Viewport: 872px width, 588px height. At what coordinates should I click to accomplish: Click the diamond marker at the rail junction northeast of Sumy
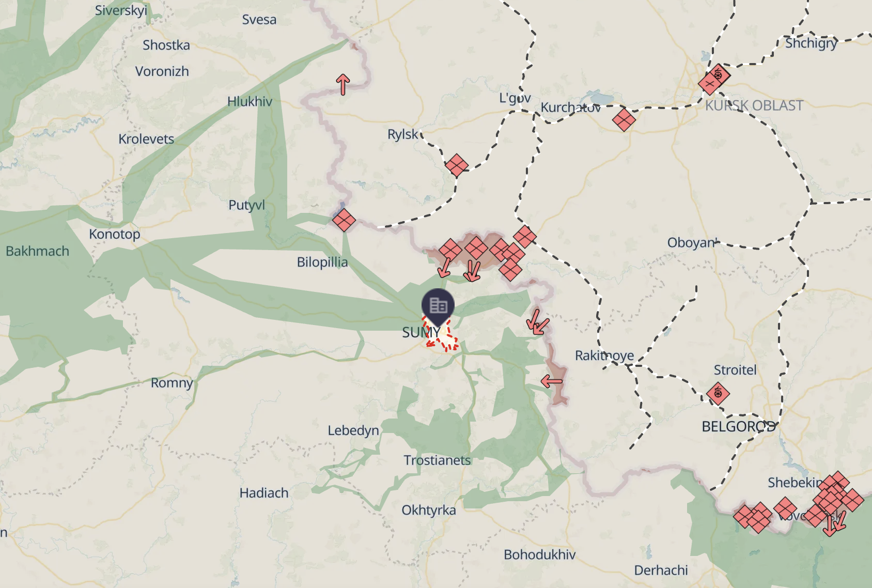[525, 237]
